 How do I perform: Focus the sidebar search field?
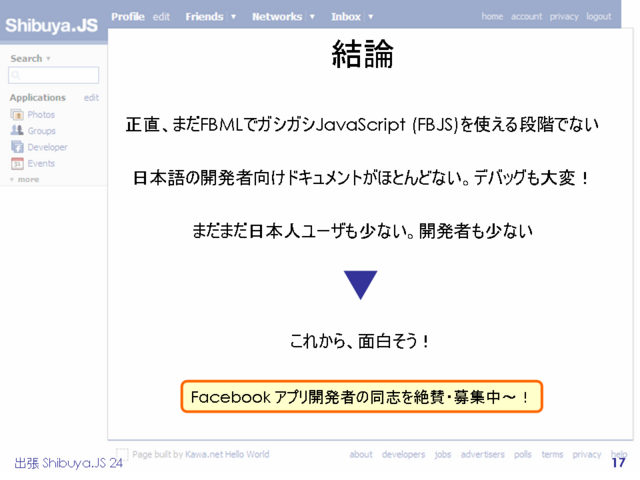tap(53, 75)
